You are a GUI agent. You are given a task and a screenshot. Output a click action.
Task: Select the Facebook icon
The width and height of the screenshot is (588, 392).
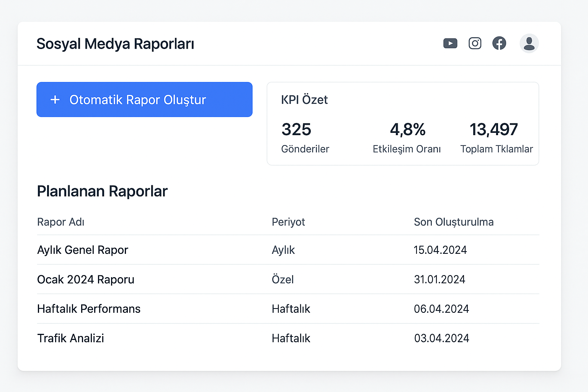click(499, 43)
